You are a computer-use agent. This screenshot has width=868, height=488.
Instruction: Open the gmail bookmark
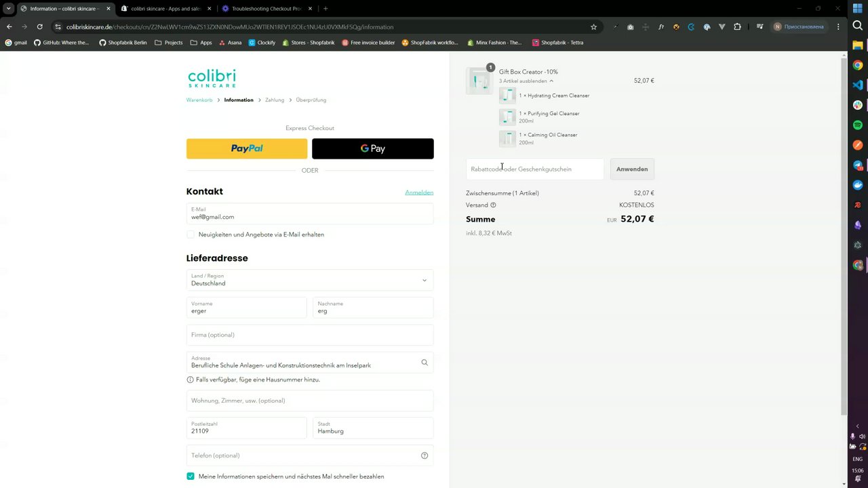[16, 42]
